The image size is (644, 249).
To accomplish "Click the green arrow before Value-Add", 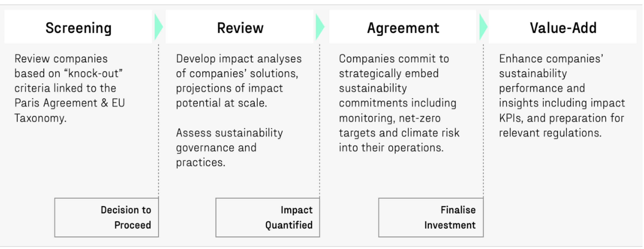I will (x=483, y=27).
